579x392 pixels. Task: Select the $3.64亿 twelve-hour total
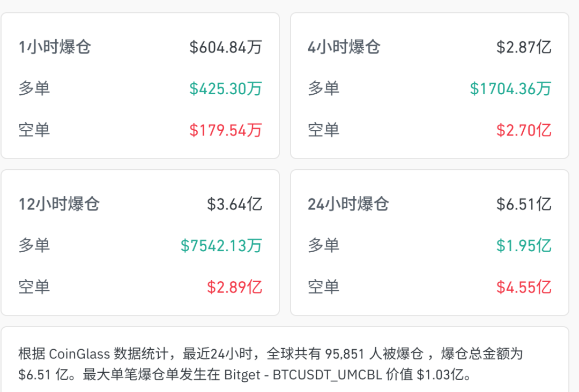[234, 204]
